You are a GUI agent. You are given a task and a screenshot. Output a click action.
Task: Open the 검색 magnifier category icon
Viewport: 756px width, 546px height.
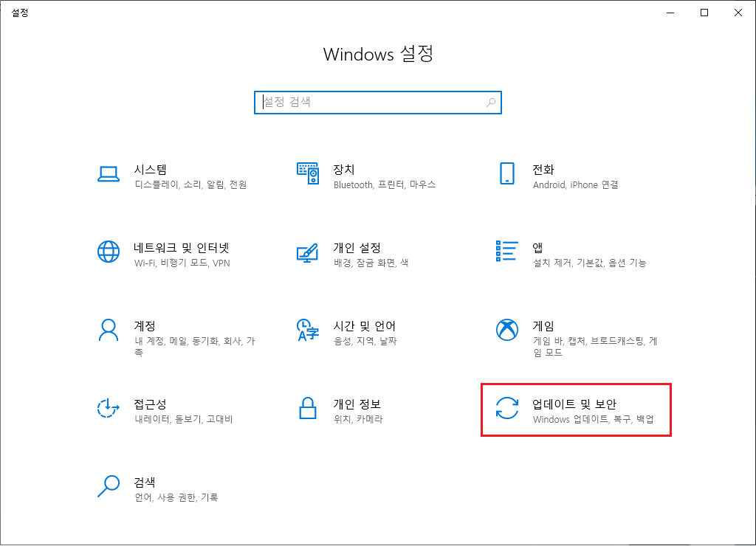click(x=109, y=486)
